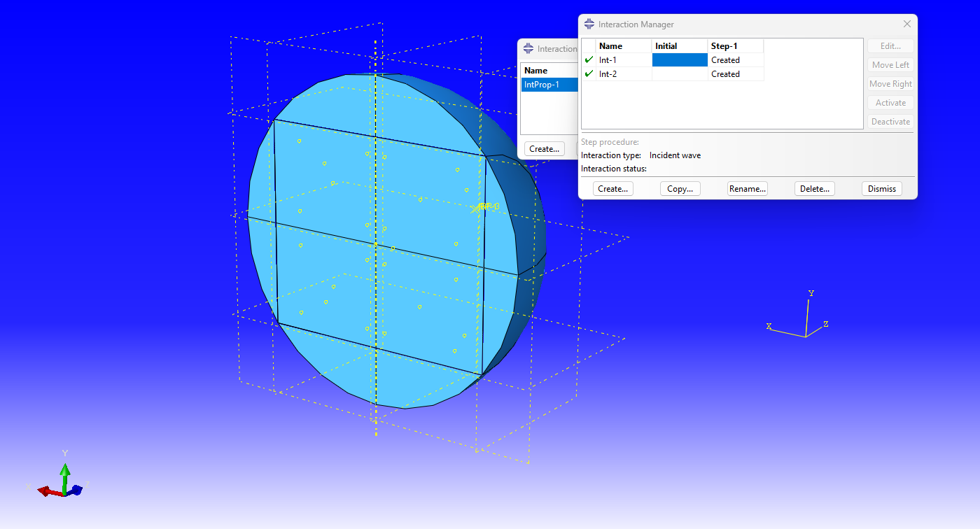Click the Activate button
The height and width of the screenshot is (529, 980).
pyautogui.click(x=890, y=103)
